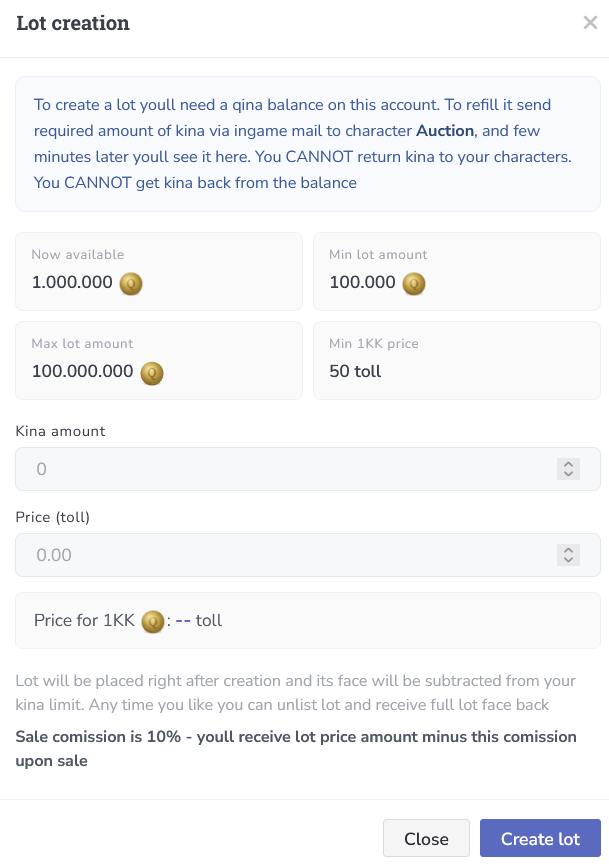Viewport: 609px width, 865px height.
Task: Close the Lot creation dialog with the X icon
Action: tap(590, 23)
